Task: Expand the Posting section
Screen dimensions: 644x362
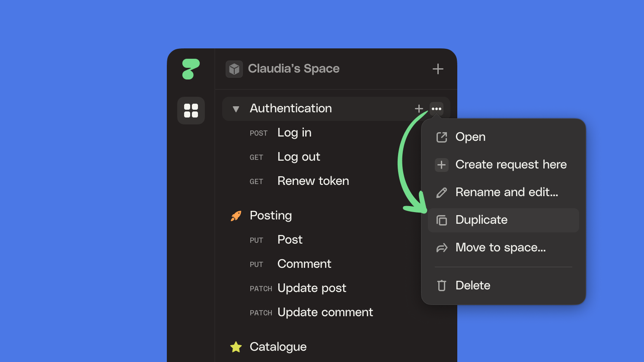Action: tap(271, 216)
